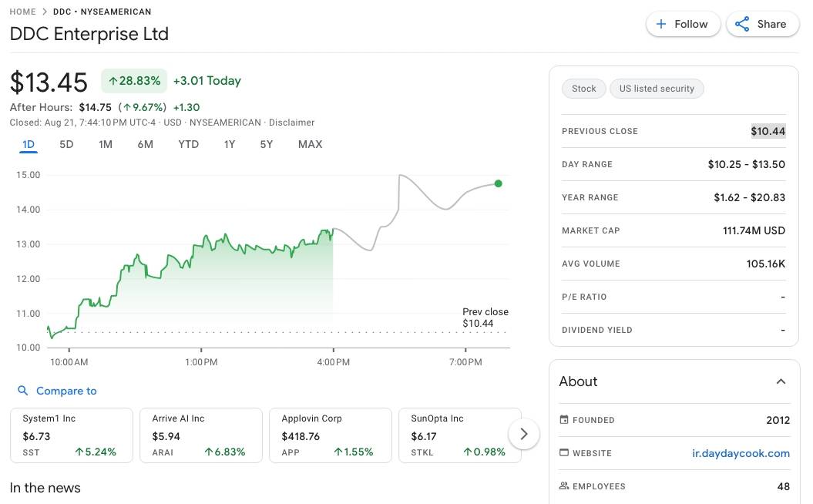
Task: Collapse the About section chevron
Action: [781, 381]
